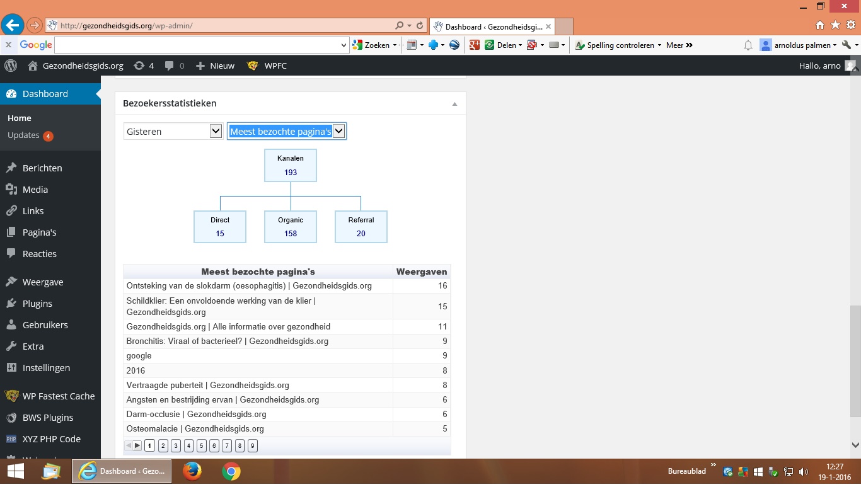Click the Google+ icon in Google toolbar
Image resolution: width=861 pixels, height=504 pixels.
click(x=474, y=45)
